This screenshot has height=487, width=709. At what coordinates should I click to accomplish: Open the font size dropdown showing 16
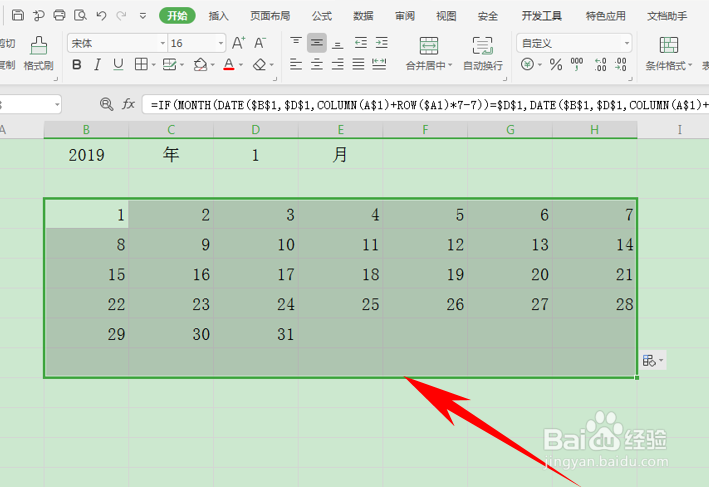(197, 43)
